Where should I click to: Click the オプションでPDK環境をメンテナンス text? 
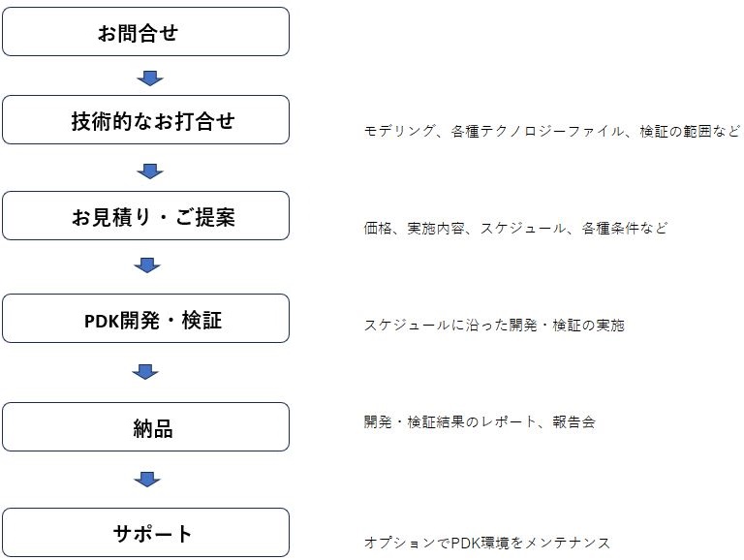[487, 543]
